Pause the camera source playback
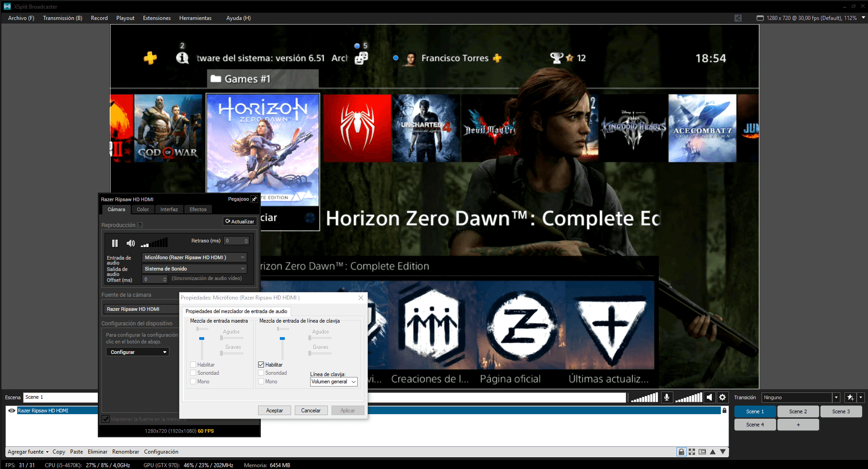868x469 pixels. [115, 243]
